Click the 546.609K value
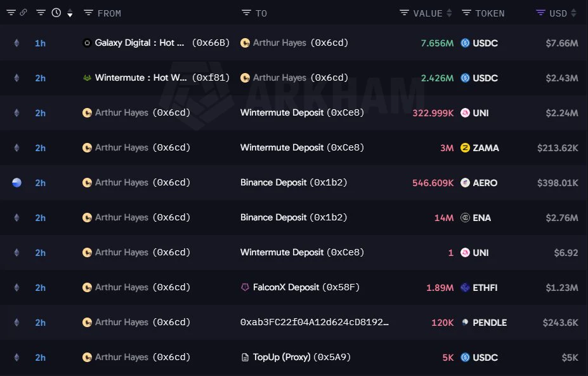 coord(433,183)
